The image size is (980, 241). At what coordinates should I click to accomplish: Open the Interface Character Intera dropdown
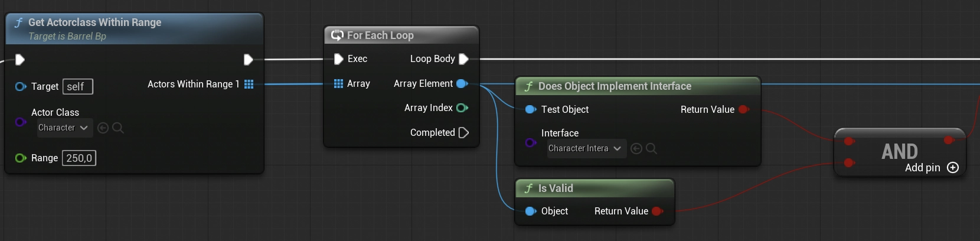(x=584, y=149)
